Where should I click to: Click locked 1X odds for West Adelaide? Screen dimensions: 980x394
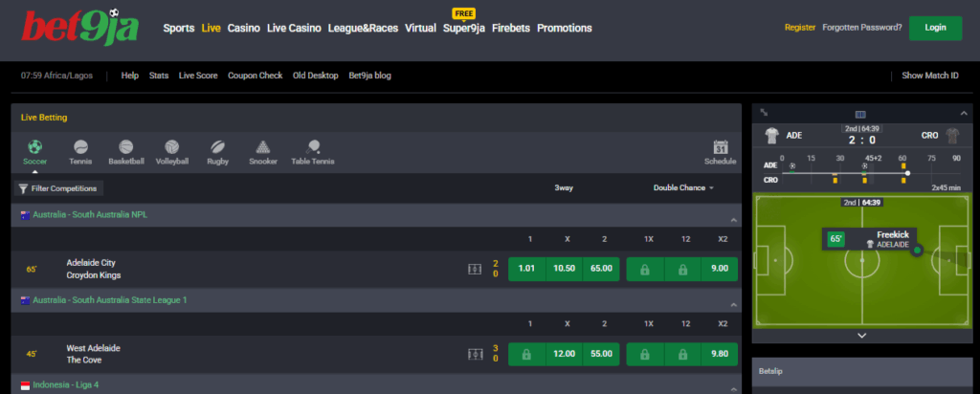click(x=644, y=354)
